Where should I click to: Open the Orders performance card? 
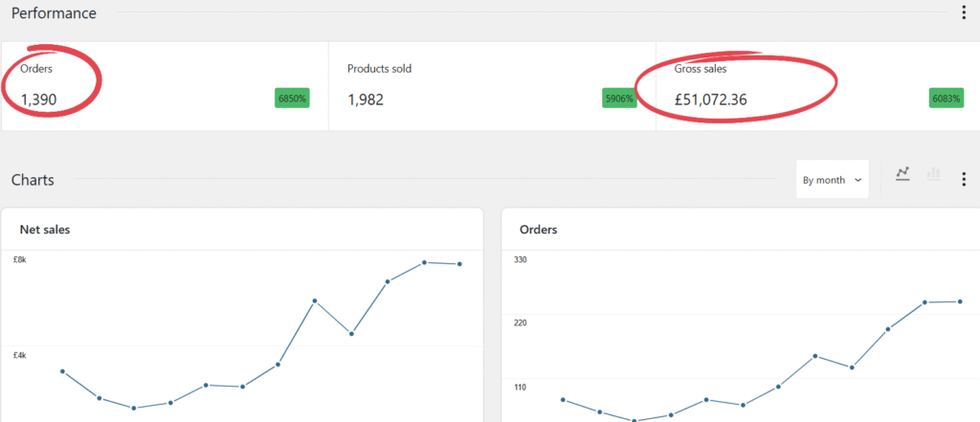click(165, 86)
